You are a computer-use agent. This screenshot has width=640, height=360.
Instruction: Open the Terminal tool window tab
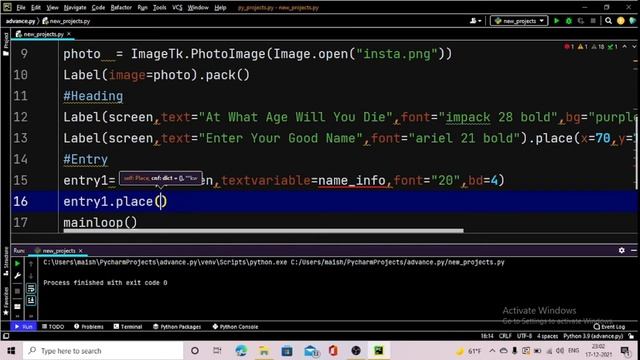(128, 327)
